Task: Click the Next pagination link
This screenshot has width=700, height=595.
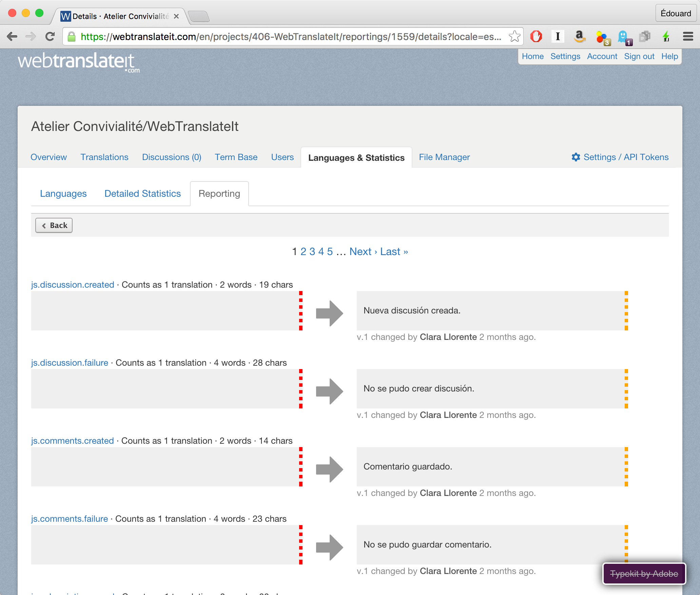Action: (361, 251)
